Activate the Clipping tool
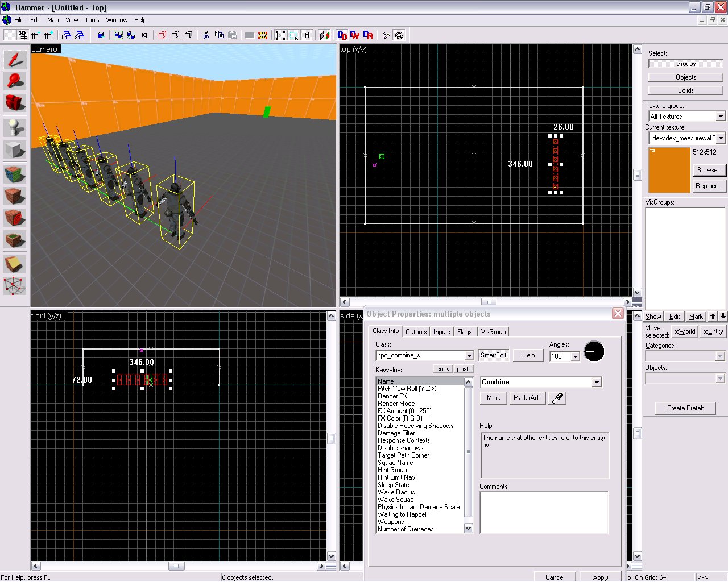The width and height of the screenshot is (728, 582). [x=15, y=264]
